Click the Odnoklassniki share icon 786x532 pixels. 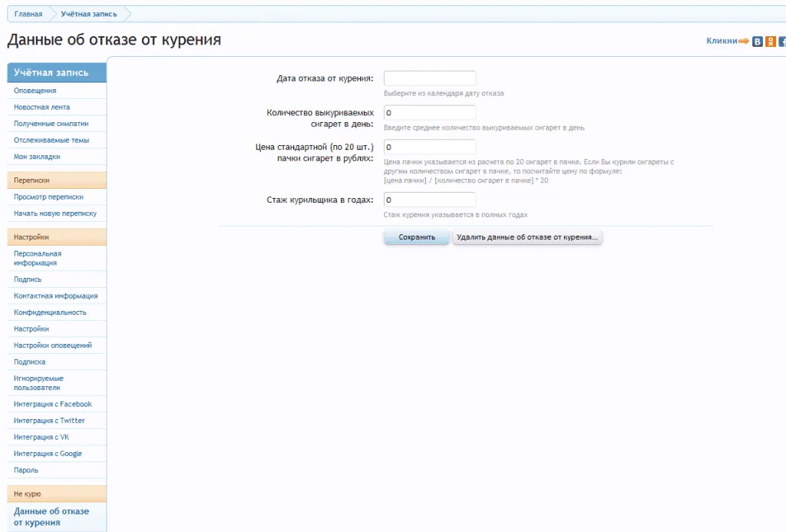click(770, 41)
